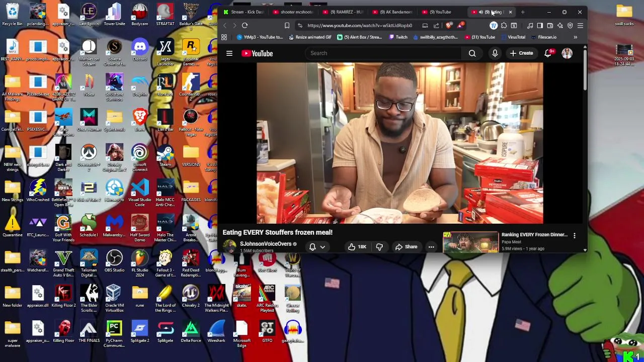The image size is (644, 362).
Task: Open more actions menu below video
Action: click(x=431, y=247)
